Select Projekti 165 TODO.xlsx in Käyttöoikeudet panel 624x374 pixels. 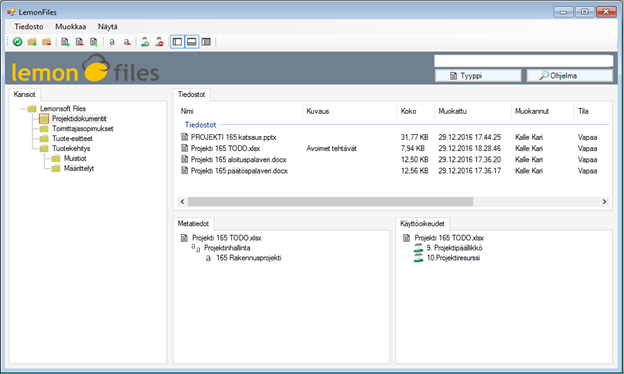pyautogui.click(x=449, y=238)
